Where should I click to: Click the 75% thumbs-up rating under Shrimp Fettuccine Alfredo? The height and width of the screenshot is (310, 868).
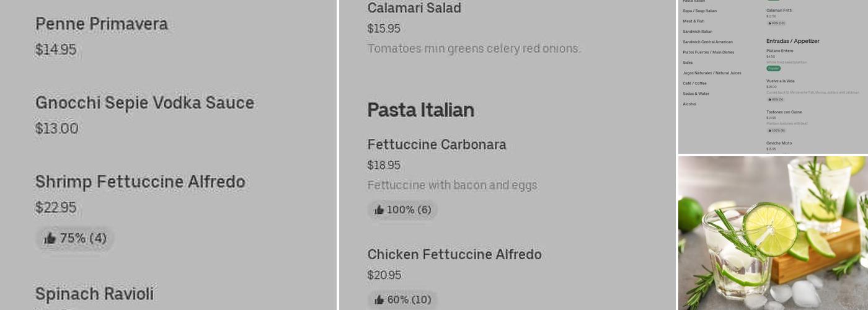(x=75, y=238)
